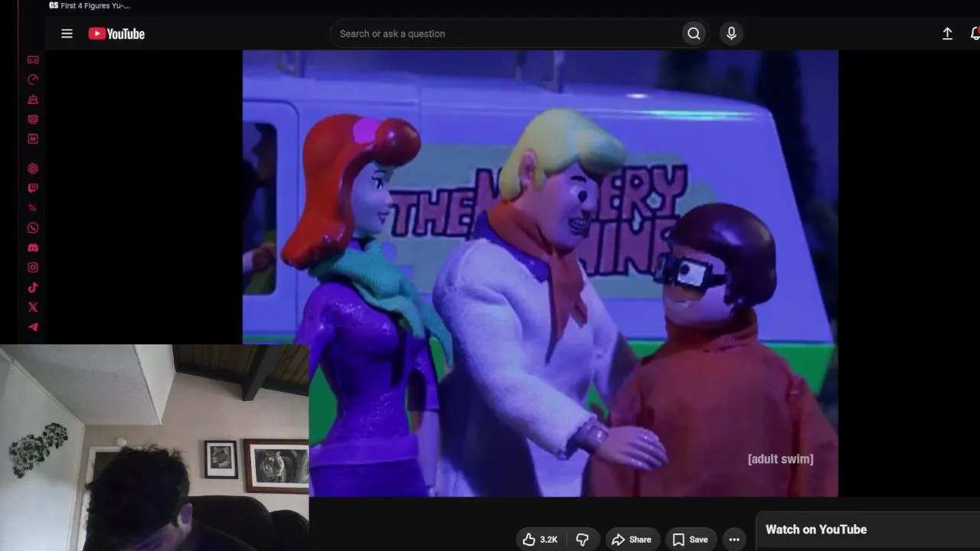Image resolution: width=980 pixels, height=551 pixels.
Task: Open the GX Corner gamepad sidebar icon
Action: 33,60
